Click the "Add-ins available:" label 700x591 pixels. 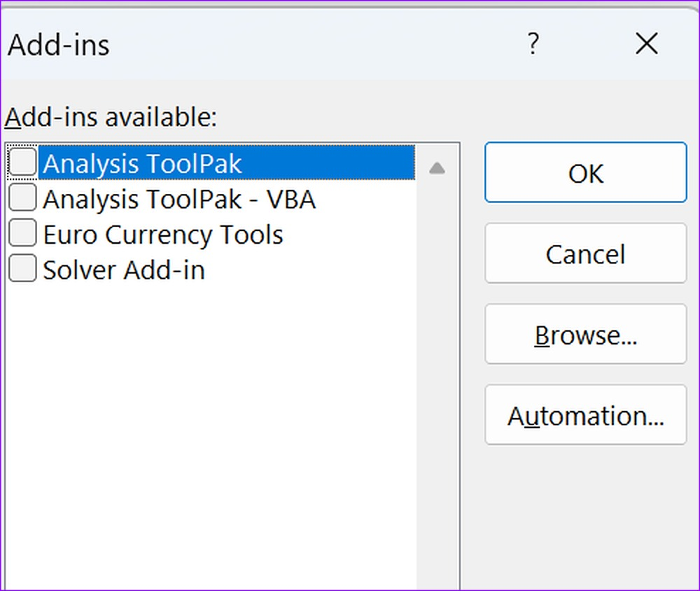coord(111,118)
